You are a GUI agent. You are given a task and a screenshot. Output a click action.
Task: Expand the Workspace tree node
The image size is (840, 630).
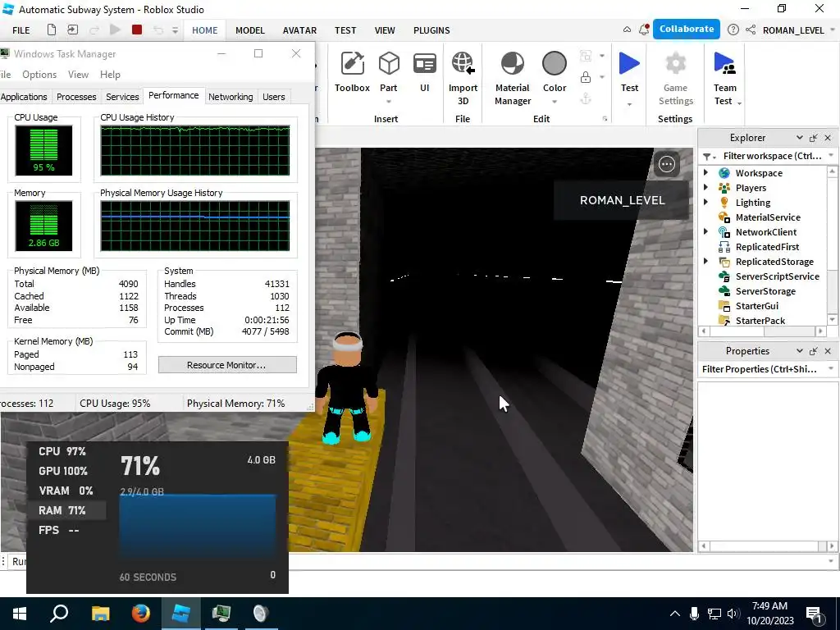[706, 172]
